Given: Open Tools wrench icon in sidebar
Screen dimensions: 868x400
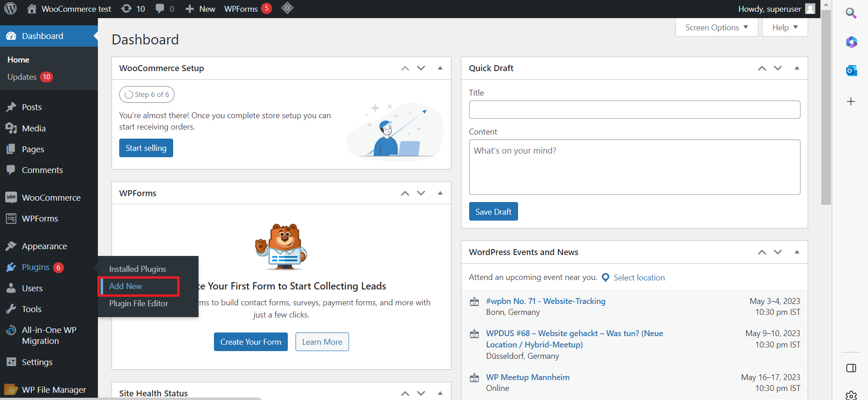Looking at the screenshot, I should 11,309.
